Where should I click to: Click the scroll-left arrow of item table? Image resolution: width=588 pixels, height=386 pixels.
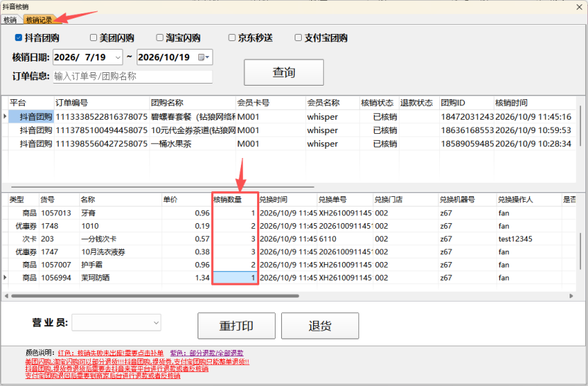[6, 296]
